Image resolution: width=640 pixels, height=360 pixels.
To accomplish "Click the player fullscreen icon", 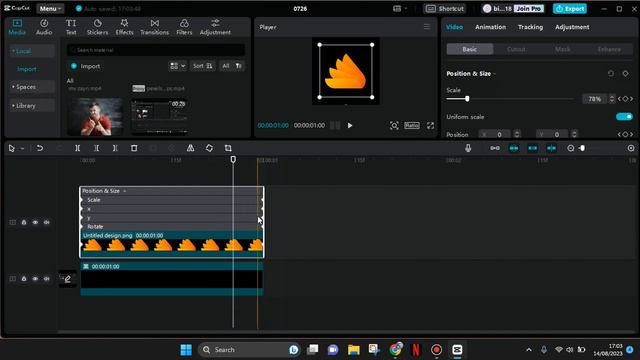I will click(431, 126).
